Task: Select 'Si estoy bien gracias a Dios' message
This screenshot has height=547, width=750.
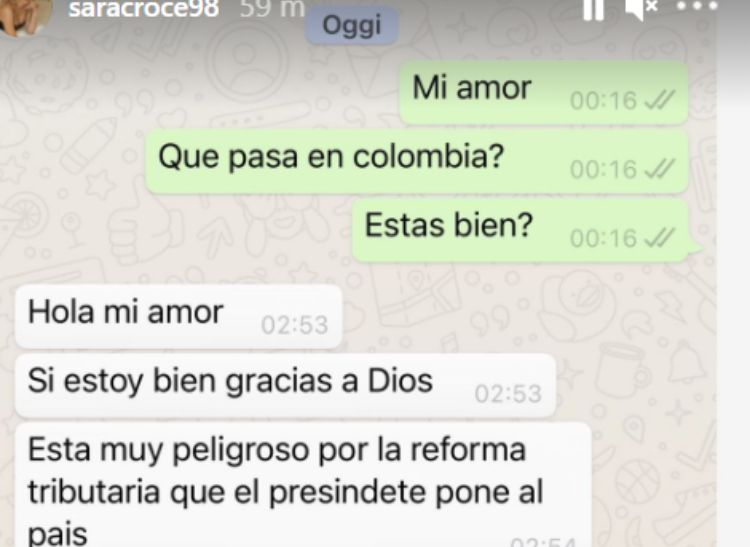Action: (x=286, y=385)
